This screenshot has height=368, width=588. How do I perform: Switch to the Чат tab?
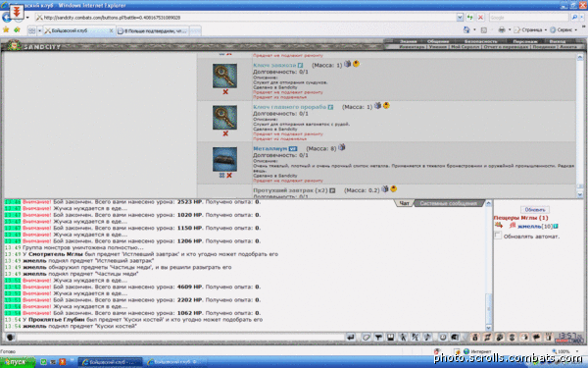click(404, 203)
